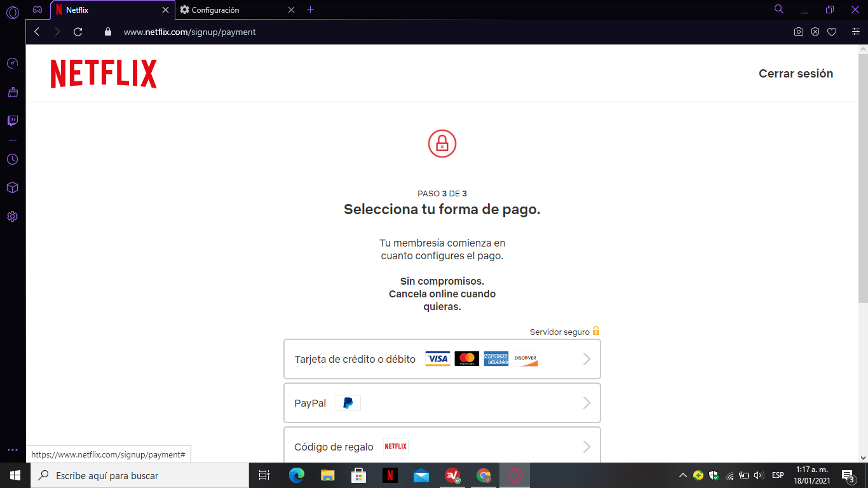Close the Netflix tab
The height and width of the screenshot is (488, 868).
point(165,10)
